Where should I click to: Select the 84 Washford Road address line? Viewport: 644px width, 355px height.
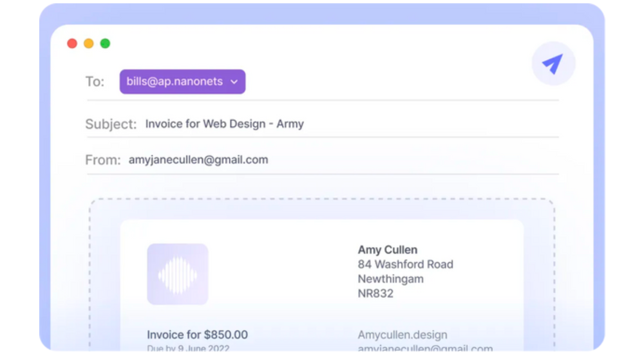(405, 264)
